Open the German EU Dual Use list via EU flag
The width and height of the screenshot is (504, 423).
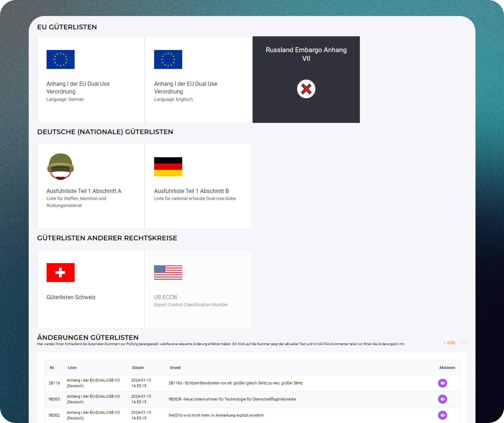[x=60, y=59]
